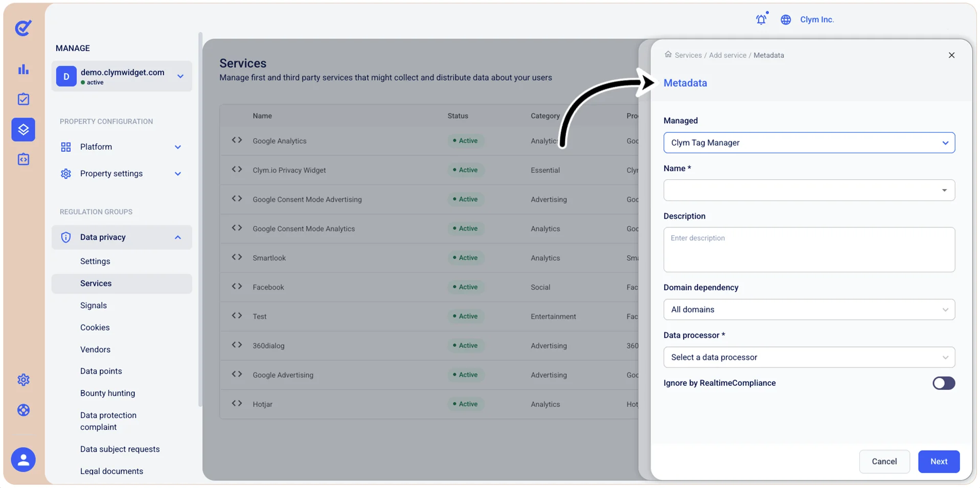Image resolution: width=980 pixels, height=488 pixels.
Task: Open the Cookies menu item
Action: [95, 328]
